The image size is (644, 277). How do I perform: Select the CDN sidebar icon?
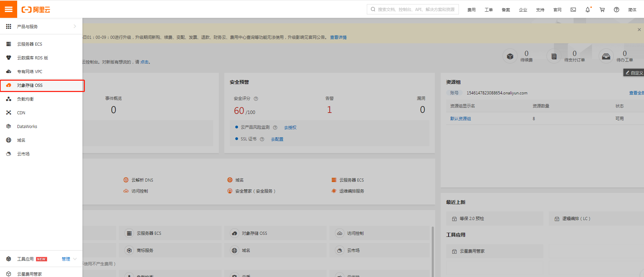pos(9,113)
